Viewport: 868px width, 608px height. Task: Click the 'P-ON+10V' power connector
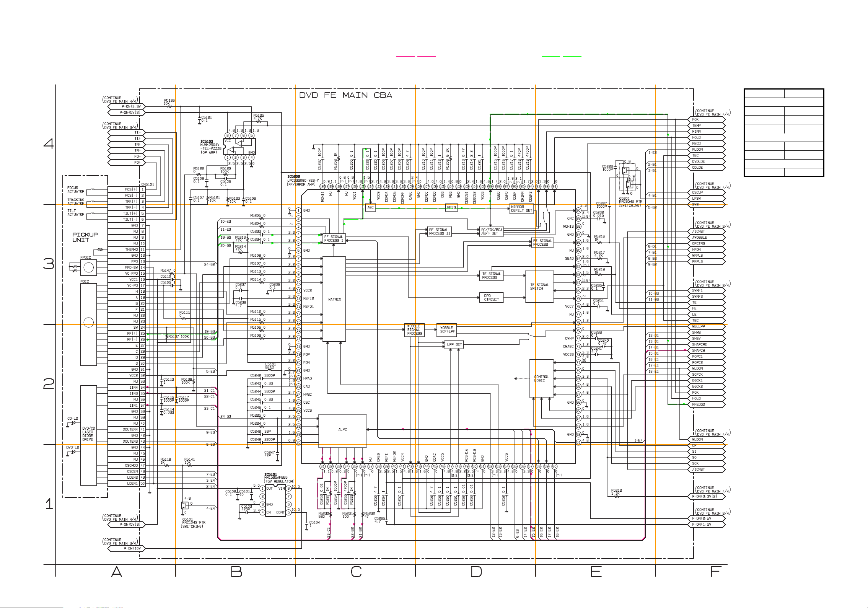pos(127,549)
